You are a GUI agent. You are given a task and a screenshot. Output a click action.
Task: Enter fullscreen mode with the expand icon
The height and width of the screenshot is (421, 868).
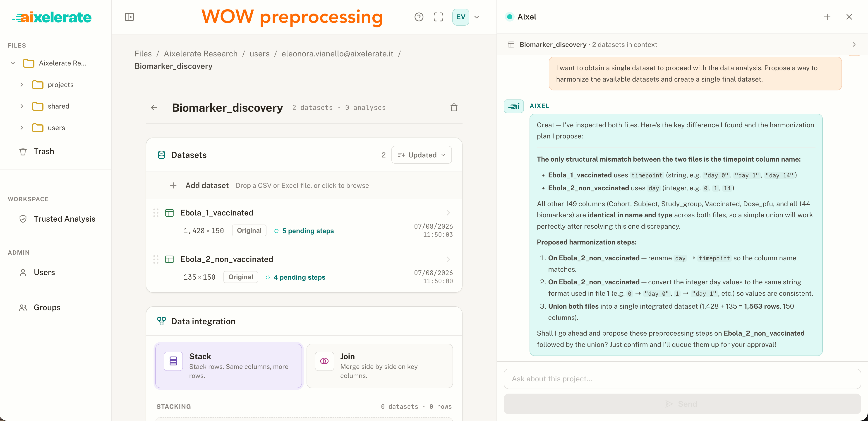(438, 17)
